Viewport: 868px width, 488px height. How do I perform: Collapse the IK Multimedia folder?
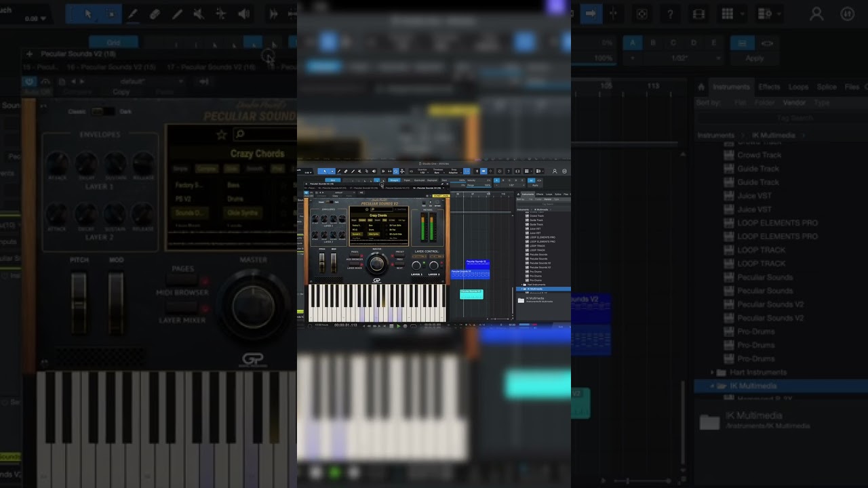coord(521,289)
